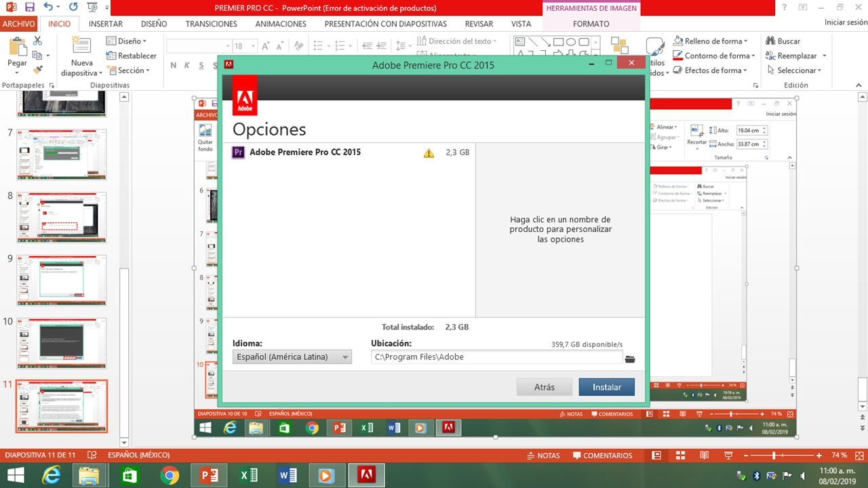
Task: Click the Cut scissors icon in Portapapeles
Action: pos(37,41)
